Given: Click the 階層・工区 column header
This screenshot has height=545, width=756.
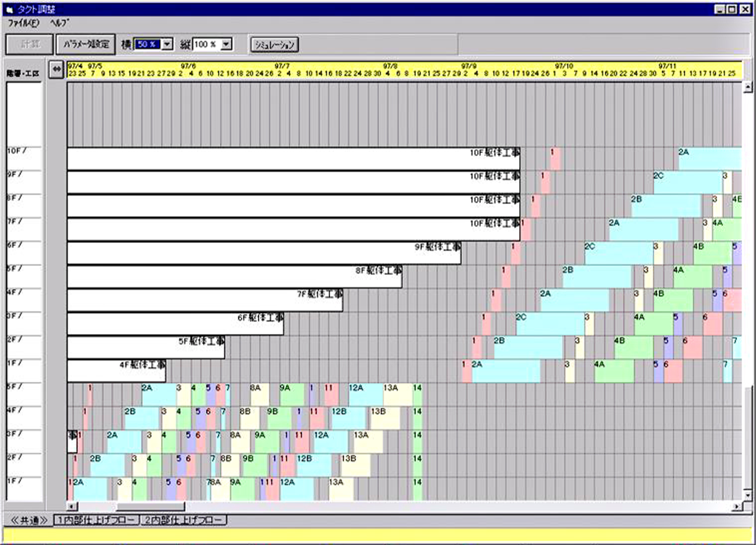Looking at the screenshot, I should click(23, 73).
